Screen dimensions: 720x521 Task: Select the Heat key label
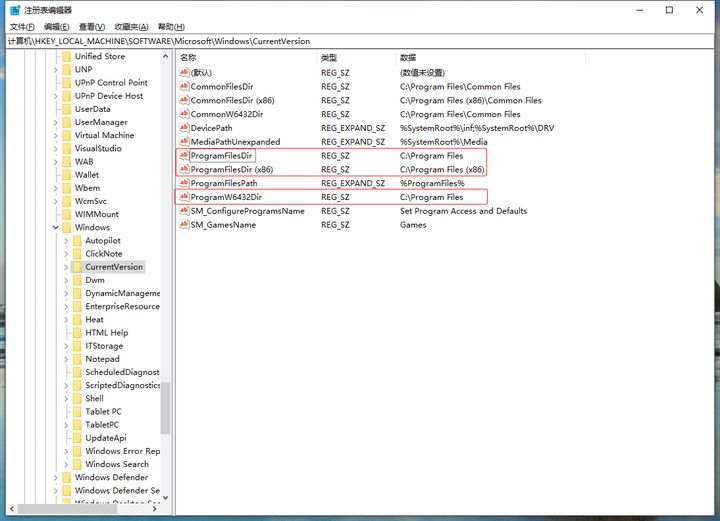94,319
